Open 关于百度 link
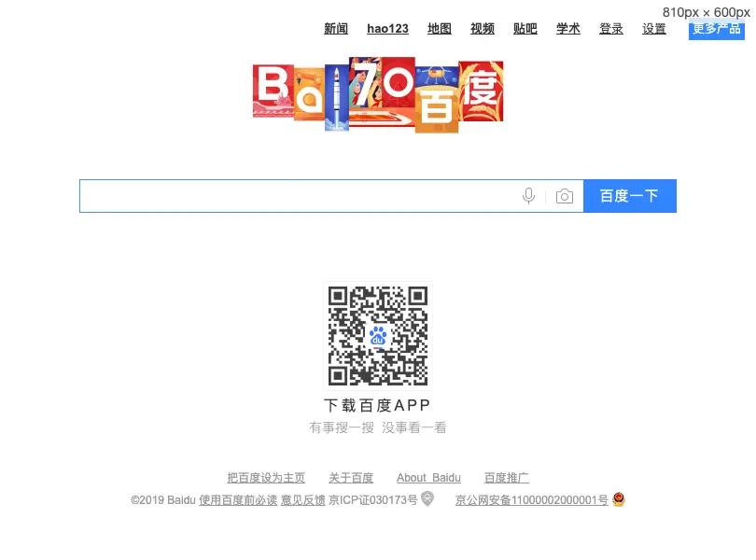The image size is (756, 560). 351,478
